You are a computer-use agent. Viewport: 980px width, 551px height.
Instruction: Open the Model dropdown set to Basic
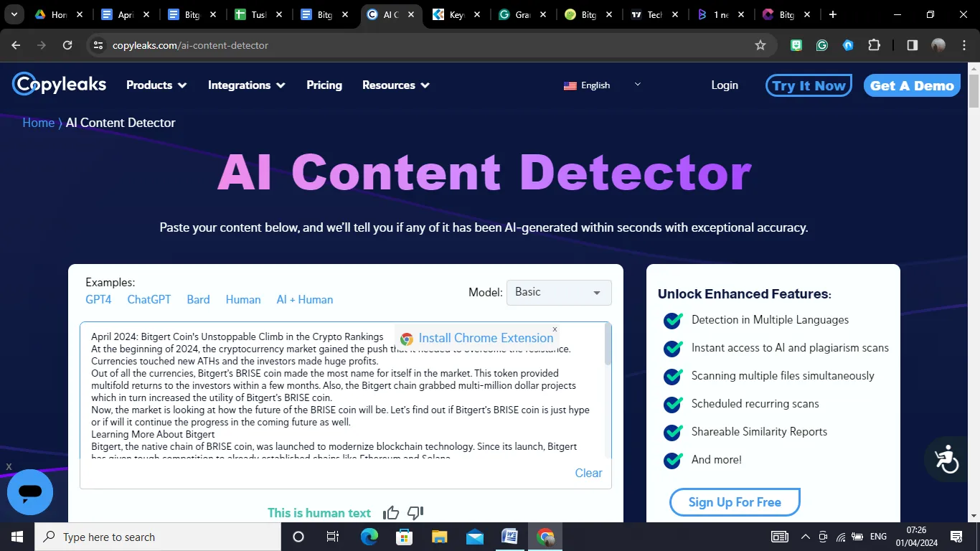[559, 293]
